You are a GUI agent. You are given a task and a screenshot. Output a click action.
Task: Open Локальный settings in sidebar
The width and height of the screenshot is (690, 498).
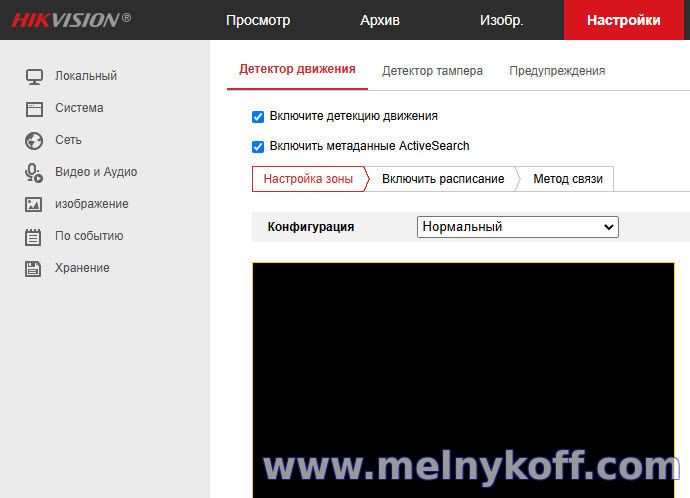pyautogui.click(x=86, y=76)
